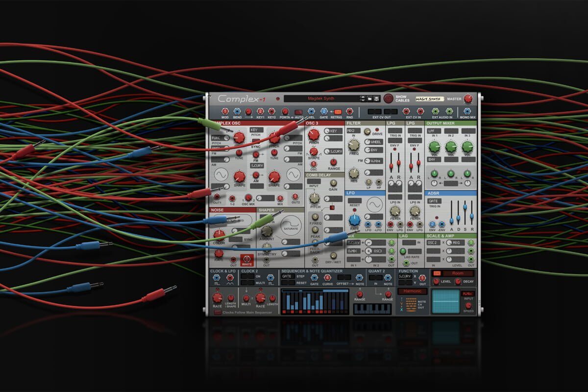Image resolution: width=588 pixels, height=392 pixels.
Task: Click the save patch floppy disk icon
Action: (x=377, y=99)
